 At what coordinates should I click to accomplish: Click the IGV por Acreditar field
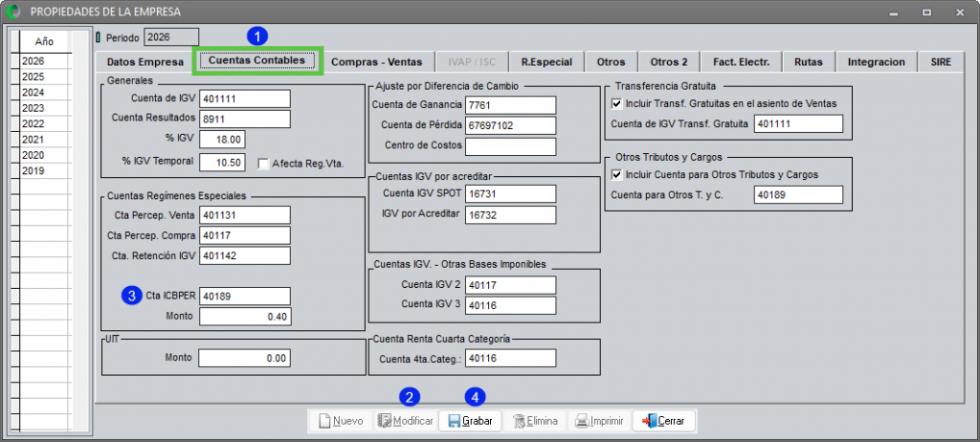pyautogui.click(x=511, y=215)
